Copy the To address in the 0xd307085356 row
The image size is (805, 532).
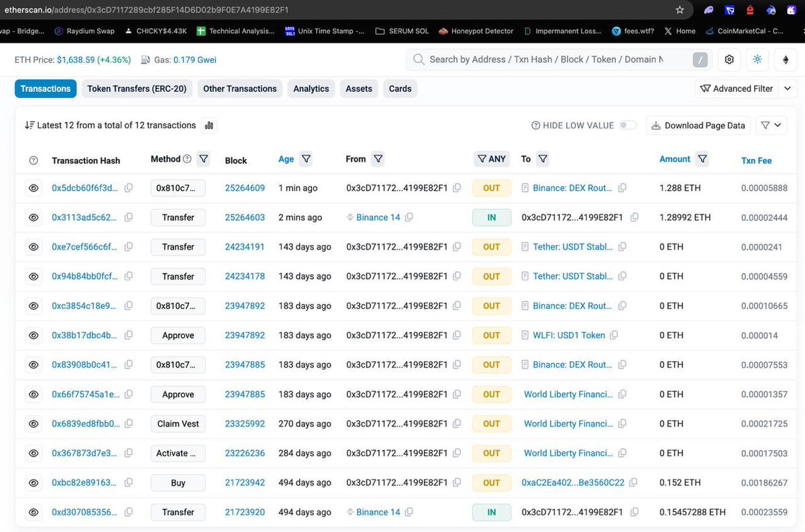pos(634,512)
